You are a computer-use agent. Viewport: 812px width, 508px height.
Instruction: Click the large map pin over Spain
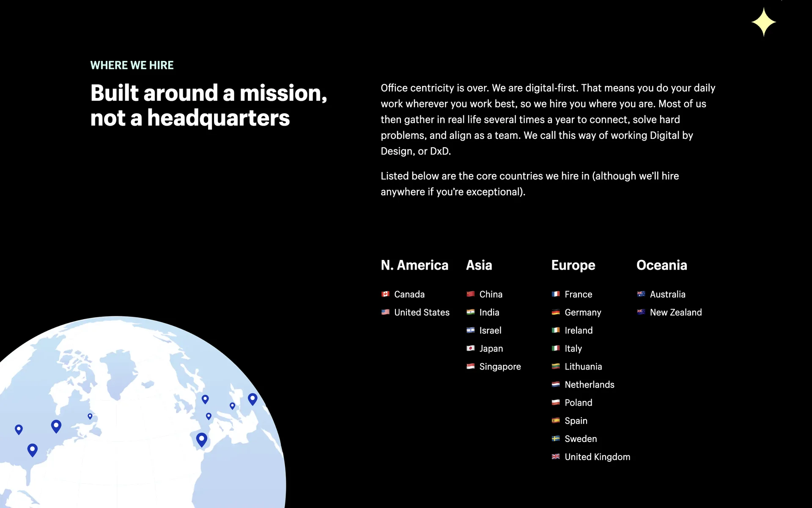click(202, 439)
